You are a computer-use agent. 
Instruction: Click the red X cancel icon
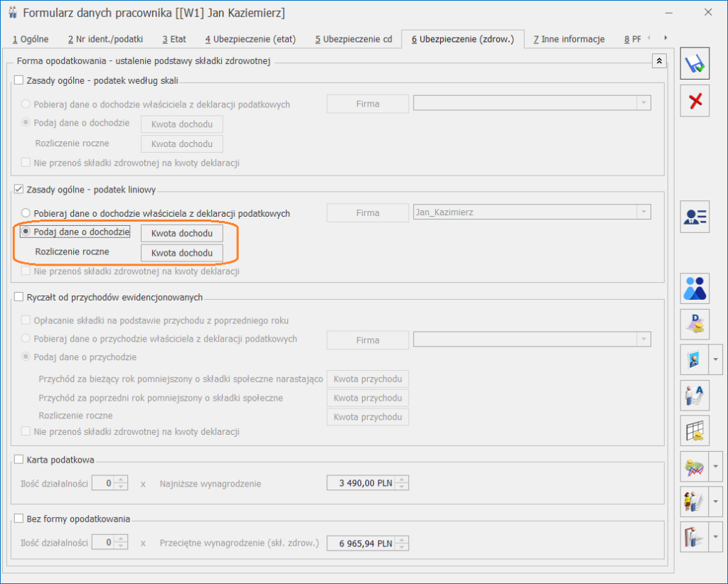tap(695, 102)
